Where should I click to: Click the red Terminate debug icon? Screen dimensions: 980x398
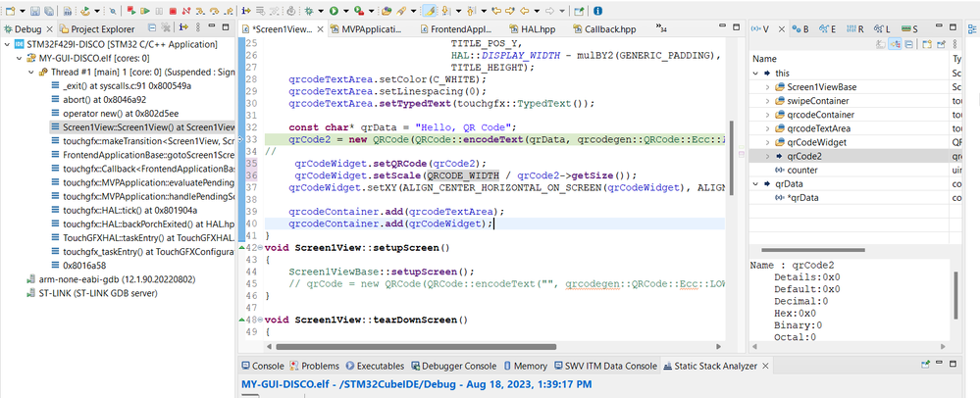(173, 11)
